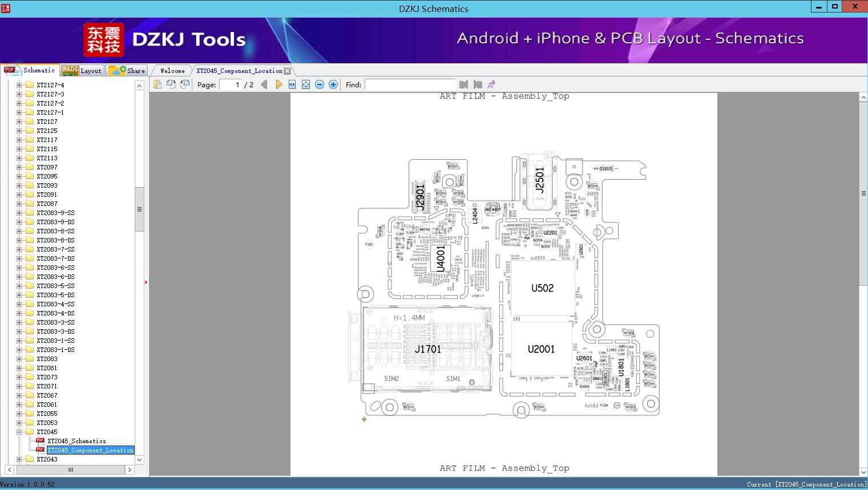The width and height of the screenshot is (868, 490).
Task: Click the tree panel vertical scrollbar thumb
Action: point(139,209)
